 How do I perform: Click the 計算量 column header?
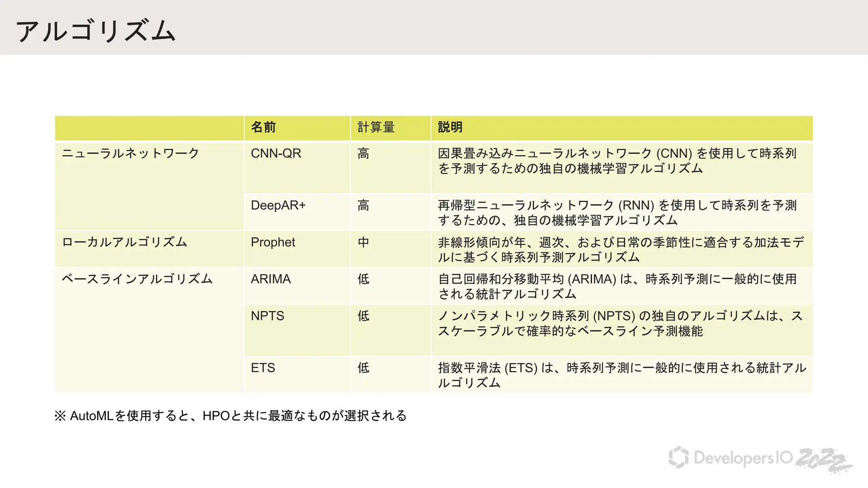point(376,127)
